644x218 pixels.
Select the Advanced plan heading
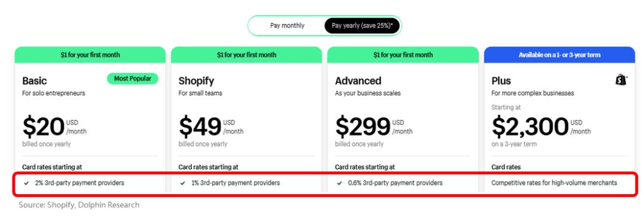pos(358,80)
